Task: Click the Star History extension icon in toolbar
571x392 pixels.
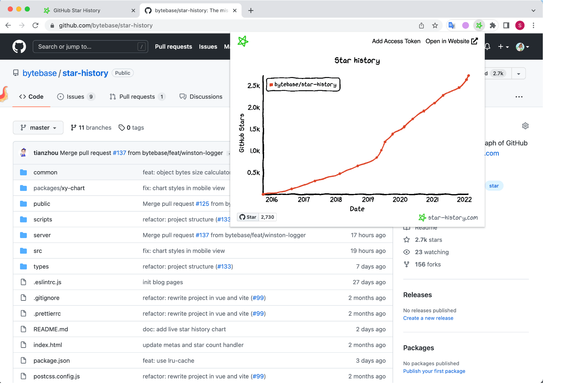Action: 479,25
